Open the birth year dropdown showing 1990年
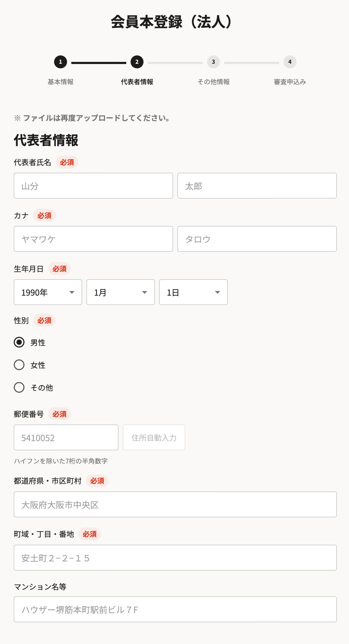The width and height of the screenshot is (349, 644). click(48, 292)
